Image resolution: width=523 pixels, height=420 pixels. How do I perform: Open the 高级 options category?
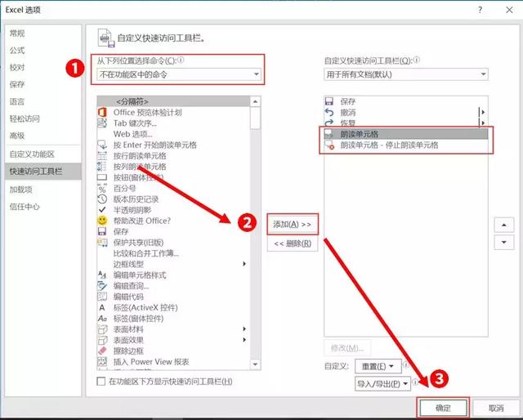click(x=43, y=136)
